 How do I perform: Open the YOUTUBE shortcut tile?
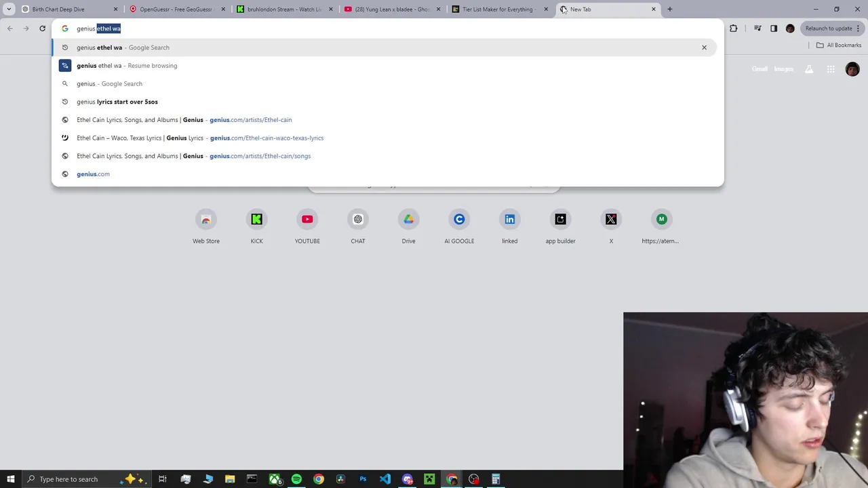point(307,227)
